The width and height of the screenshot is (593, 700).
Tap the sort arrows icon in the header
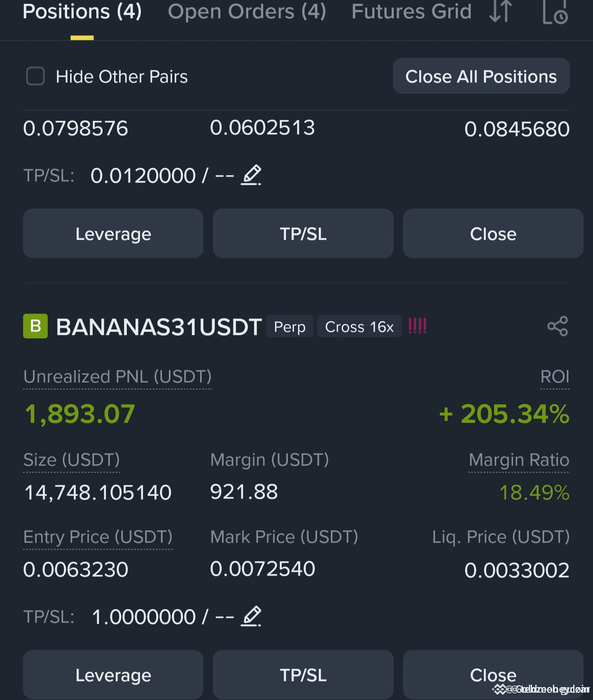click(500, 12)
